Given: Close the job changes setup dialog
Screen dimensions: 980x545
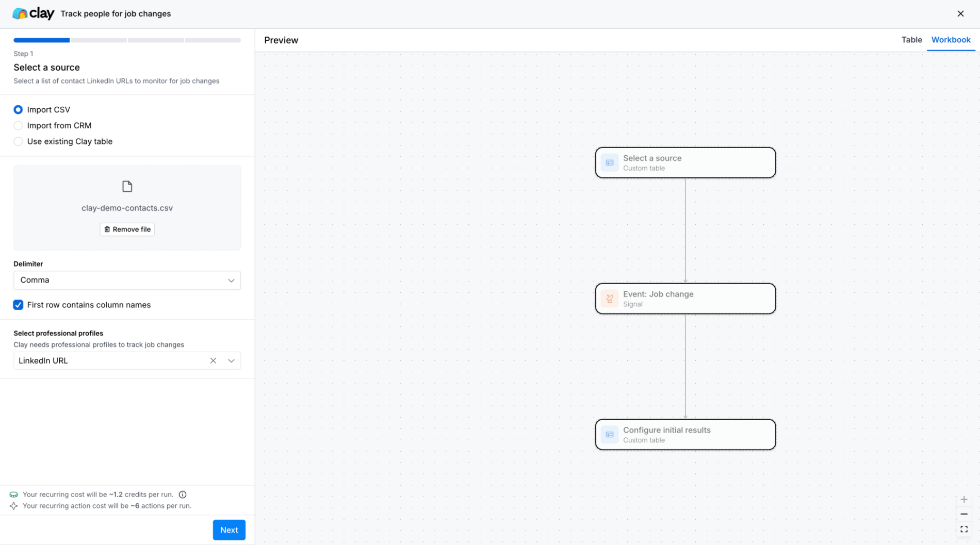Looking at the screenshot, I should click(960, 14).
